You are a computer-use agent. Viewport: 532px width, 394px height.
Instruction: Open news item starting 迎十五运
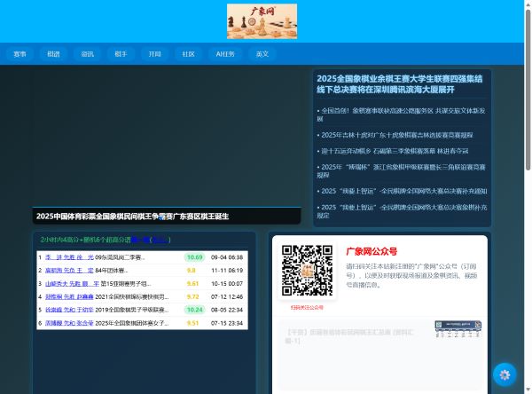pyautogui.click(x=393, y=151)
